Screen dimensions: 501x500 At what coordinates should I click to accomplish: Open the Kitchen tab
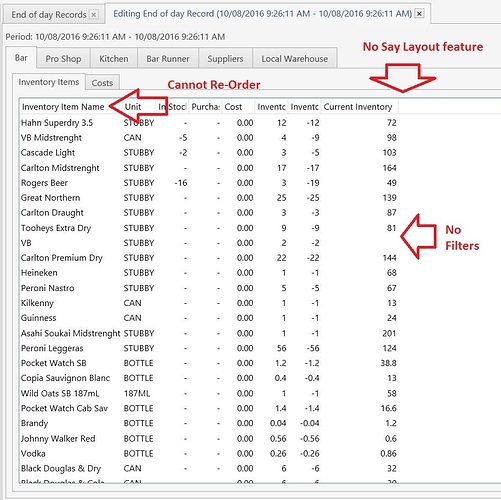click(114, 59)
